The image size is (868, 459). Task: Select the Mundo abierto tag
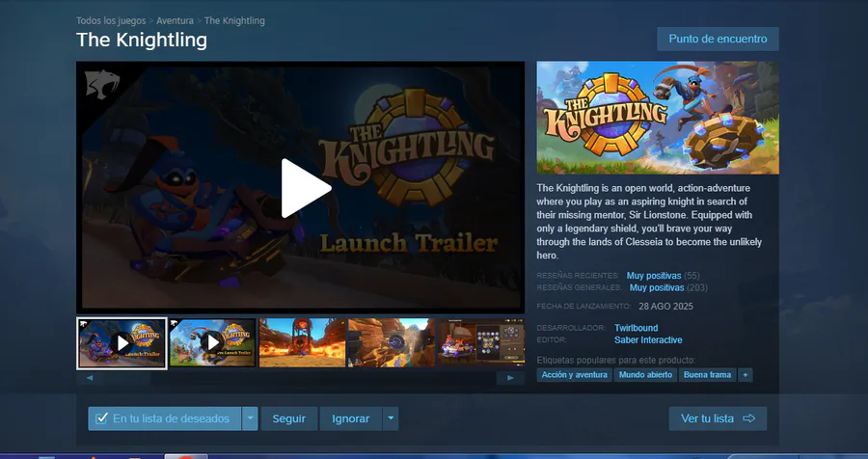coord(645,375)
